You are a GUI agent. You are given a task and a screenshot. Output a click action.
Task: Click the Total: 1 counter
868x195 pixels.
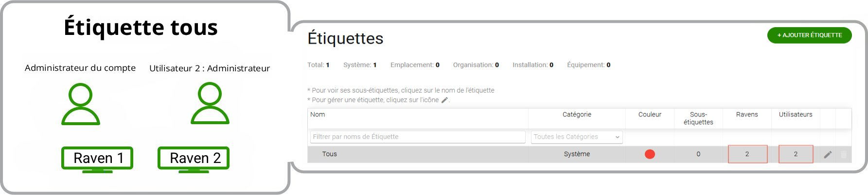coord(319,65)
